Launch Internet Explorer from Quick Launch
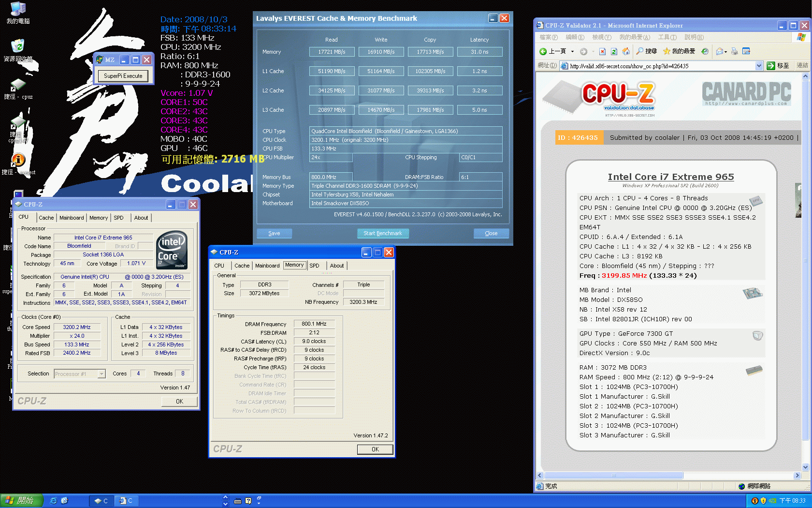Viewport: 812px width, 508px height. click(53, 501)
